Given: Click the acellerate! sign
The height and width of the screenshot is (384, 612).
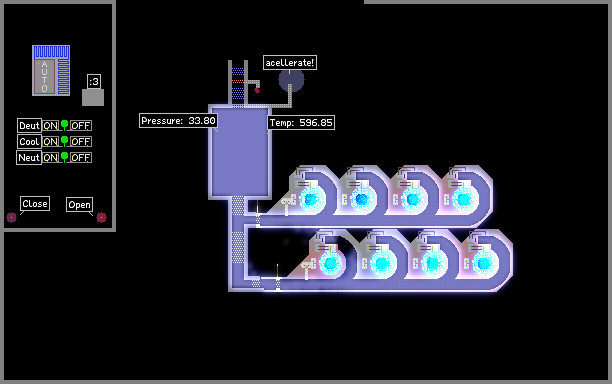Looking at the screenshot, I should click(x=290, y=62).
